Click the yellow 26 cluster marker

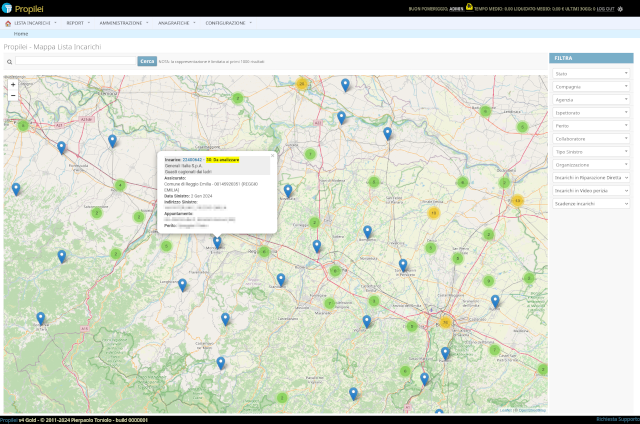(x=302, y=84)
